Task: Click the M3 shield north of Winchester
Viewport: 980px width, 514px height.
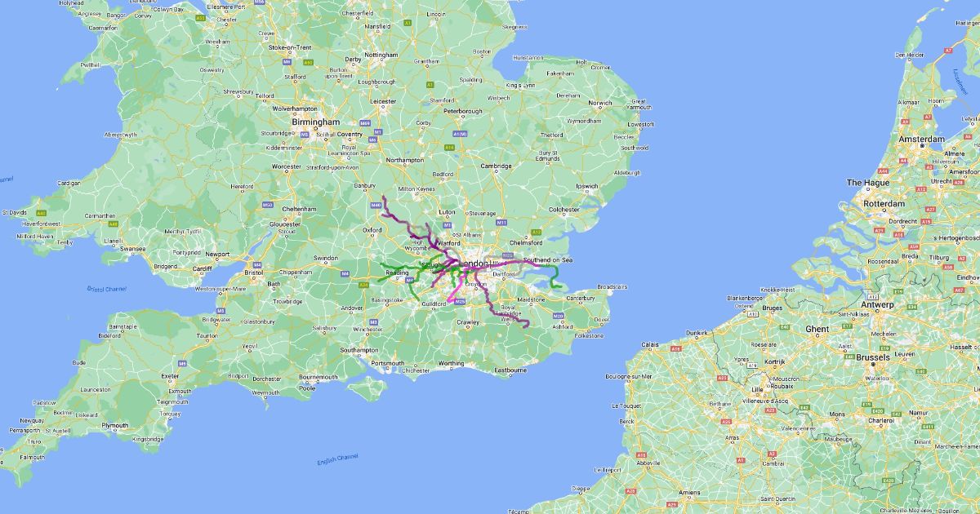Action: 372,321
